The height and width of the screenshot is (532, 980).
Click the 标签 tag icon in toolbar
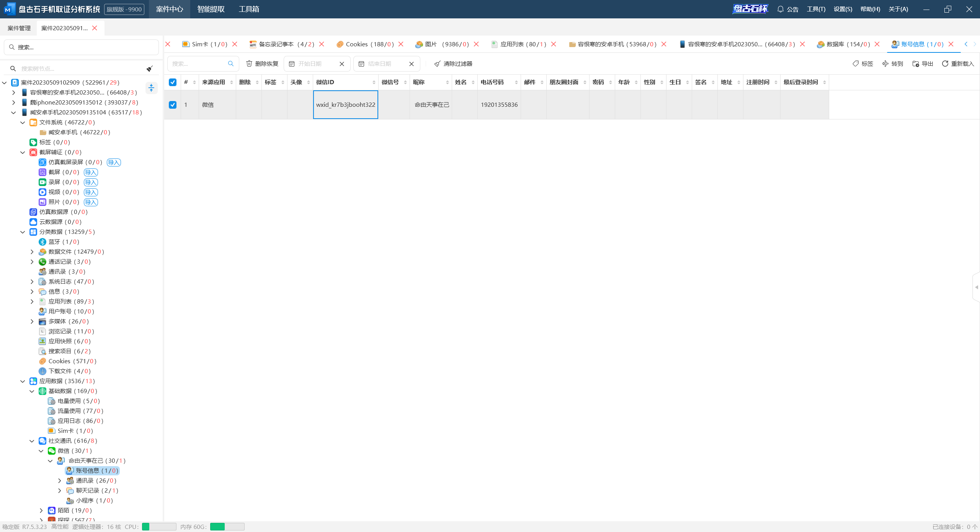856,64
